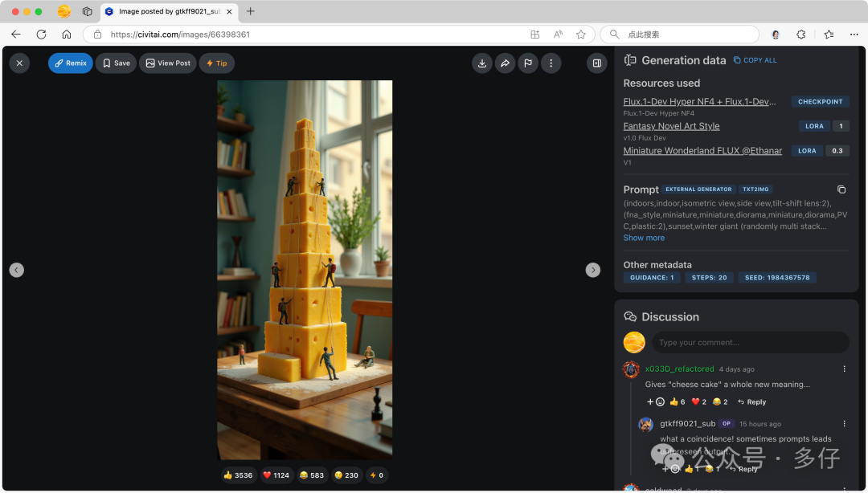Image resolution: width=868 pixels, height=493 pixels.
Task: Expand the prompt with Show more
Action: click(644, 238)
